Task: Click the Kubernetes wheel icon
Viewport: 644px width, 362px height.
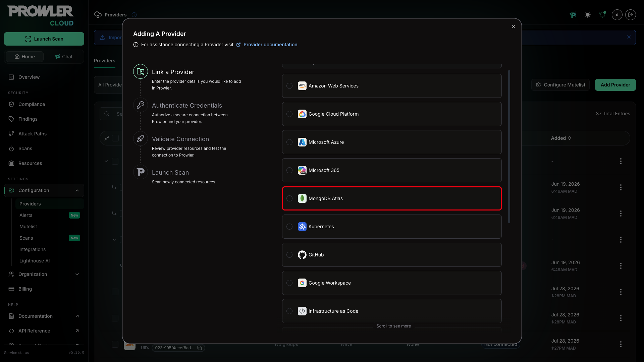Action: point(302,227)
